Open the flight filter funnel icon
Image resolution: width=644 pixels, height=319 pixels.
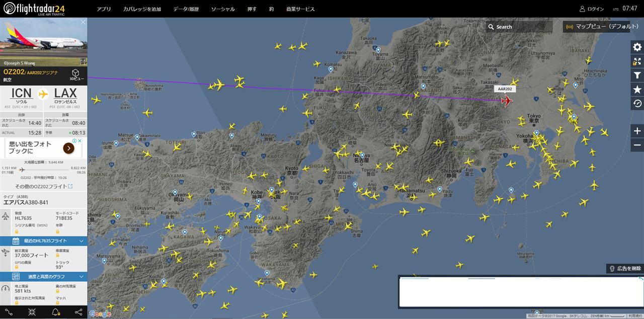[637, 75]
